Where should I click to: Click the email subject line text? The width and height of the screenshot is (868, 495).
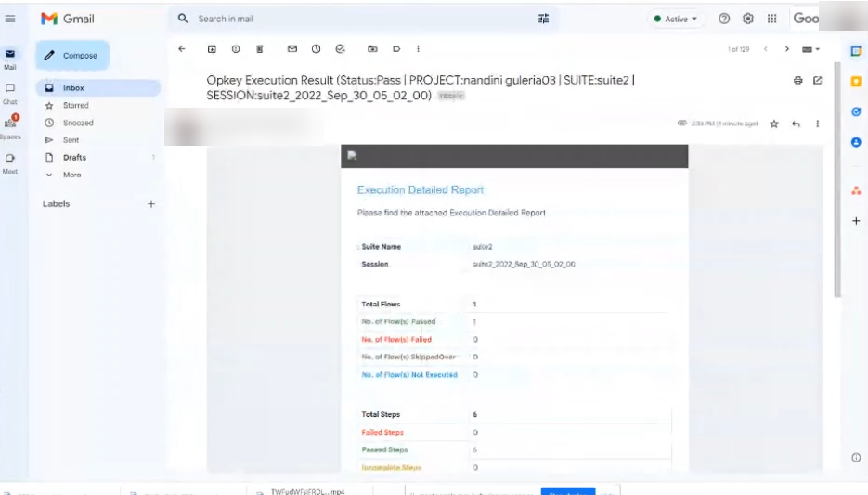pyautogui.click(x=421, y=87)
